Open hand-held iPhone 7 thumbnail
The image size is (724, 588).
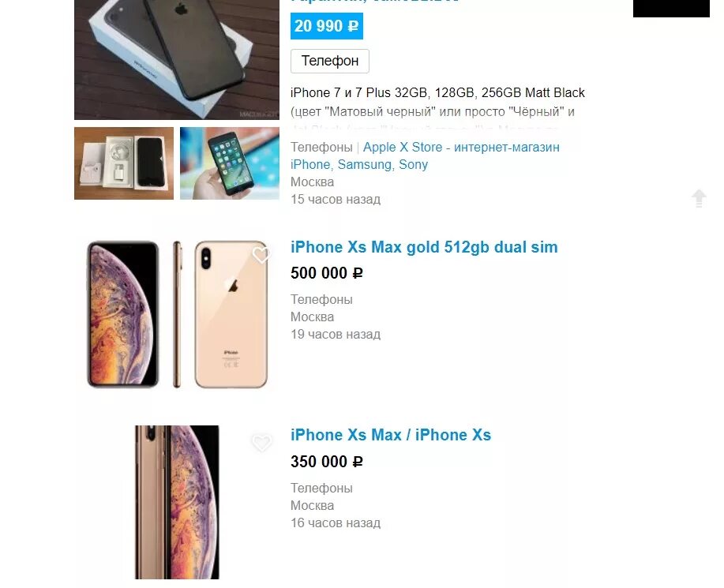pos(230,163)
